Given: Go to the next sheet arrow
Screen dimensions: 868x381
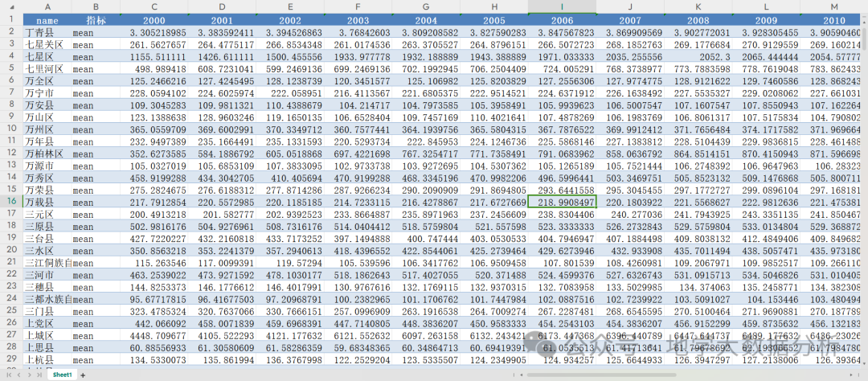Looking at the screenshot, I should click(29, 375).
